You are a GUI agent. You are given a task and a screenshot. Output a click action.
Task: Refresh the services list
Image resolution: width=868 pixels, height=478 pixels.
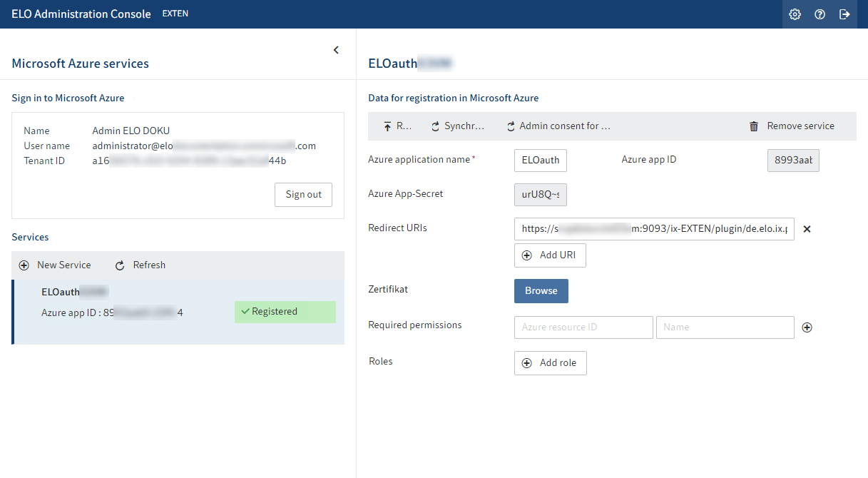coord(141,265)
